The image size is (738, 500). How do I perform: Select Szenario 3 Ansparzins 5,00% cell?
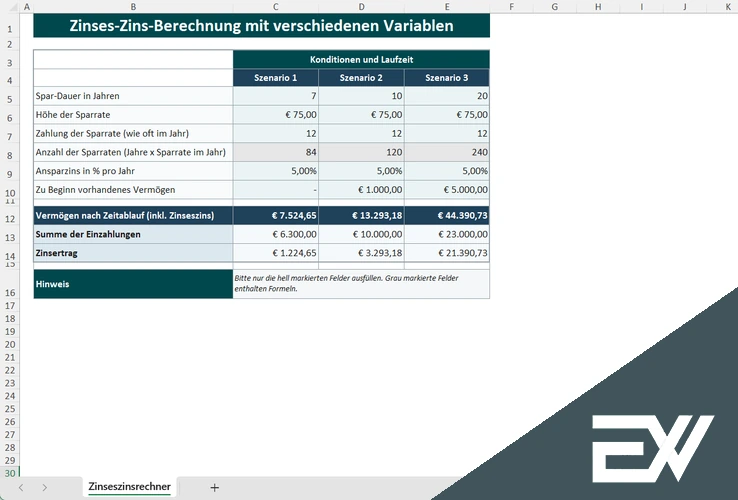[447, 171]
